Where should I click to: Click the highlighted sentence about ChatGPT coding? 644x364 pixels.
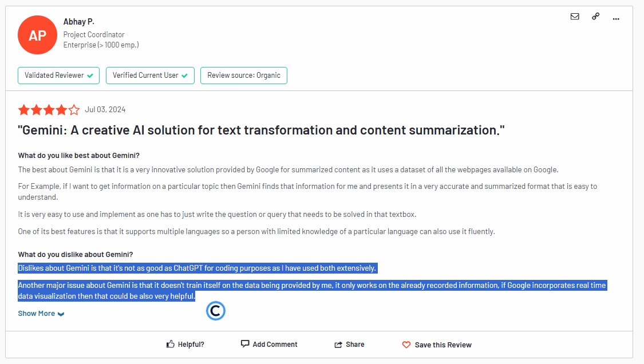pyautogui.click(x=197, y=268)
